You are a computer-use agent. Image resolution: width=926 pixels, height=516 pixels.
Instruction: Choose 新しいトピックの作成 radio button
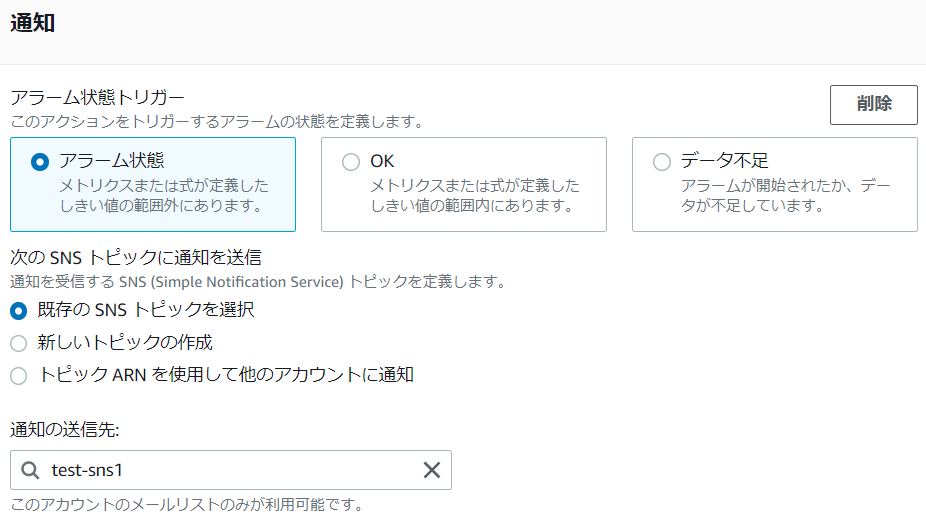coord(18,343)
